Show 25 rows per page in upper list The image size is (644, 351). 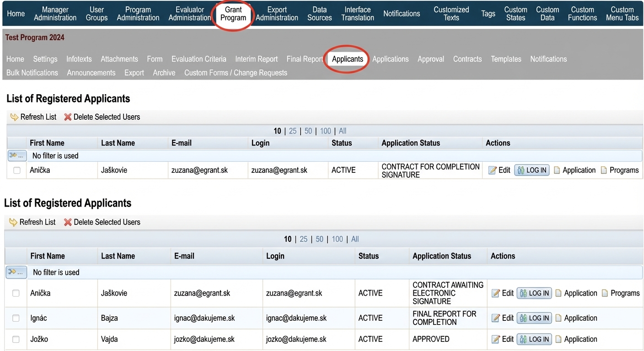point(293,131)
